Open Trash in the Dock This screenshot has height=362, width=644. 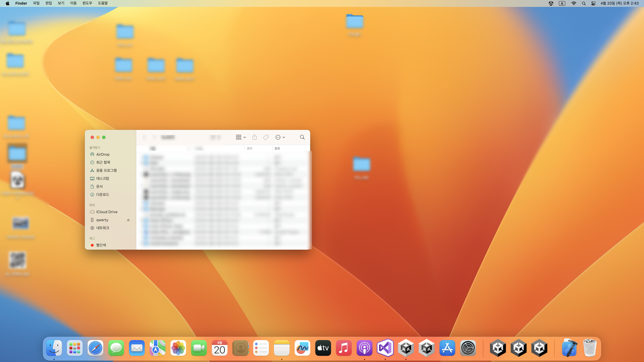pos(590,348)
